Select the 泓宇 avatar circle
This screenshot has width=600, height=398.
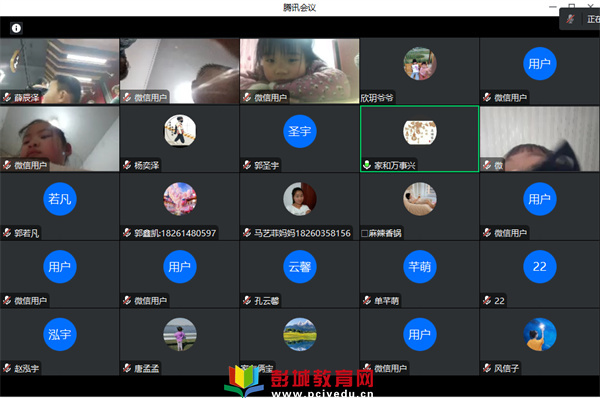click(x=60, y=334)
